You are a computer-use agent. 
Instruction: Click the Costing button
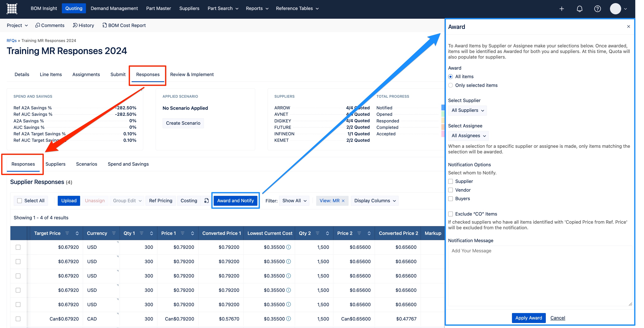tap(189, 201)
